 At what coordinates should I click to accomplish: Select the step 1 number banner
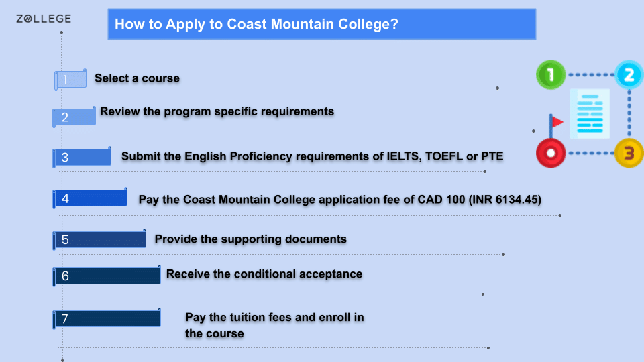click(70, 79)
